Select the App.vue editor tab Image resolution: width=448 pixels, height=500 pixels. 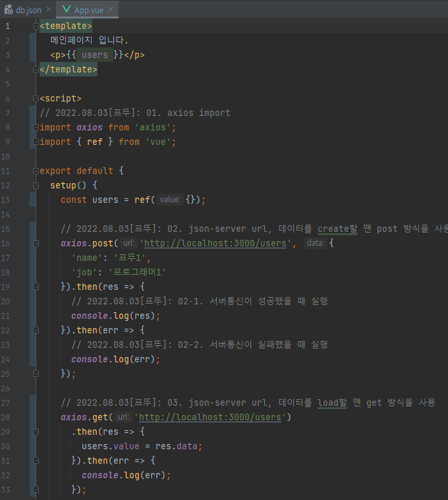point(87,10)
